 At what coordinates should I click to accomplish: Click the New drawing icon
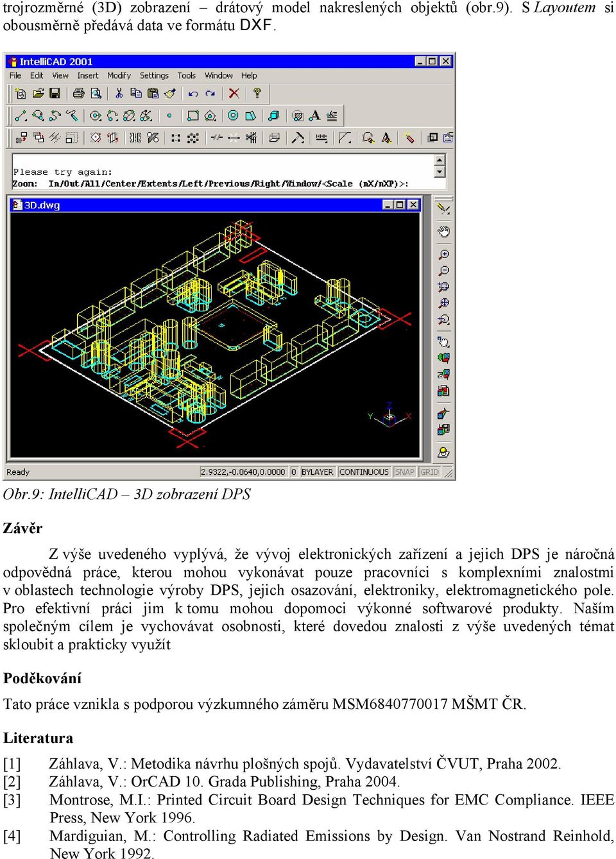(x=21, y=93)
